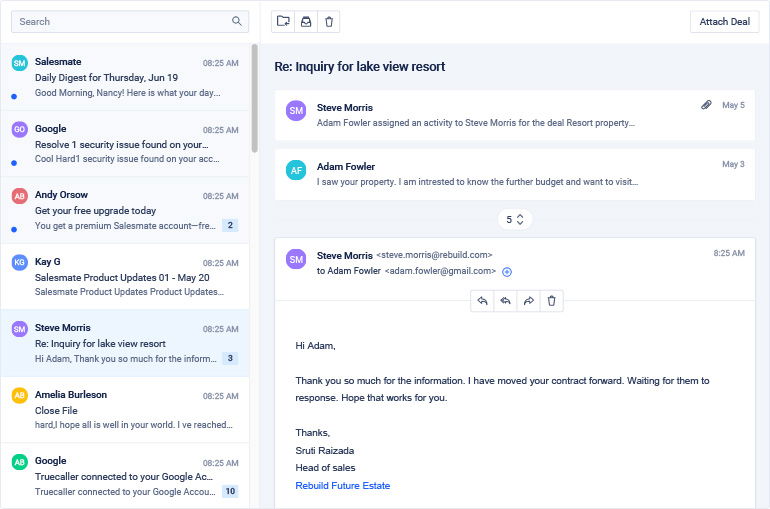Screen dimensions: 770x509
Task: Click the SM avatar on the 8:25 AM message
Action: 296,259
